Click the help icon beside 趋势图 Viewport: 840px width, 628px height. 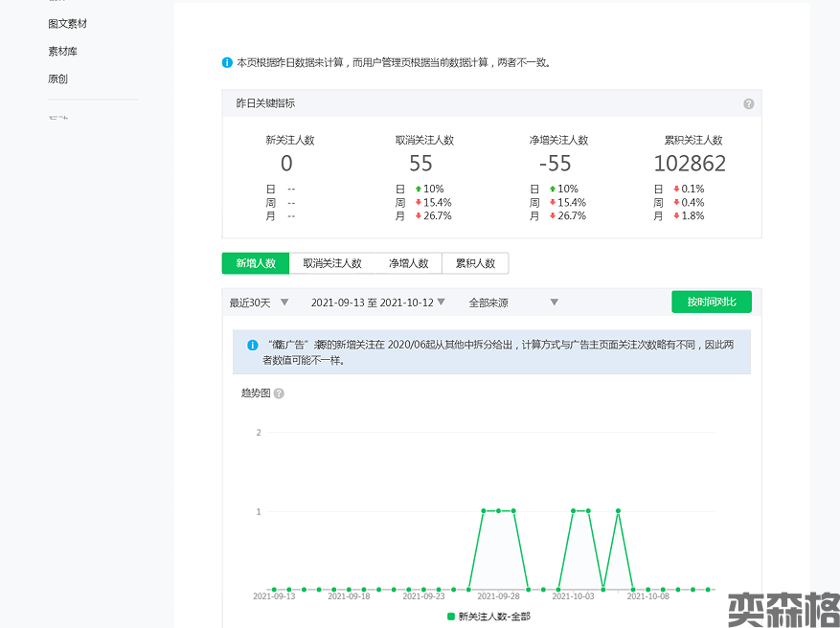point(279,393)
